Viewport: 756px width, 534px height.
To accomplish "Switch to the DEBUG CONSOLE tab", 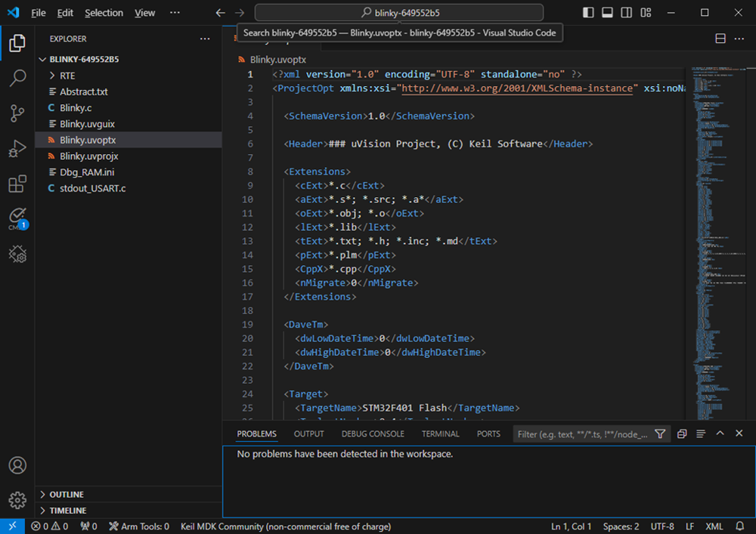I will click(373, 434).
